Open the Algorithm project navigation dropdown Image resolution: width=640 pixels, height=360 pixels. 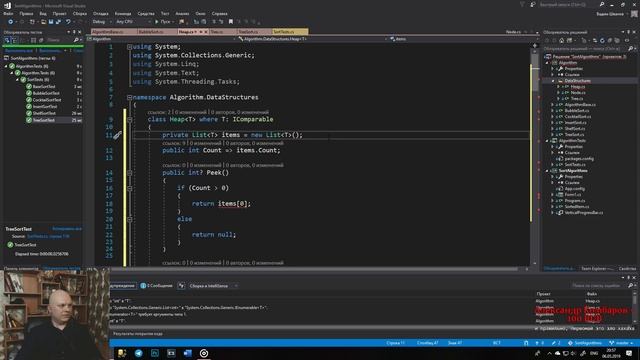tap(161, 39)
